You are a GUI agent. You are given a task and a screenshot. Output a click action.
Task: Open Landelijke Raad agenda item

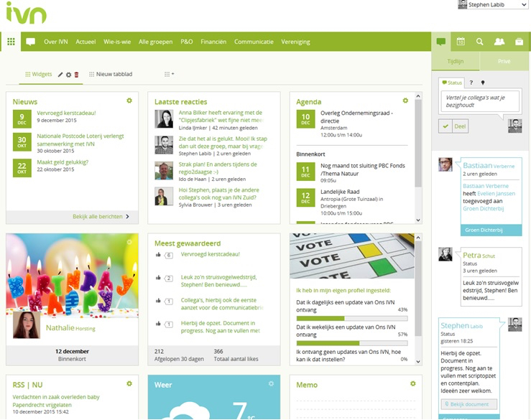340,192
